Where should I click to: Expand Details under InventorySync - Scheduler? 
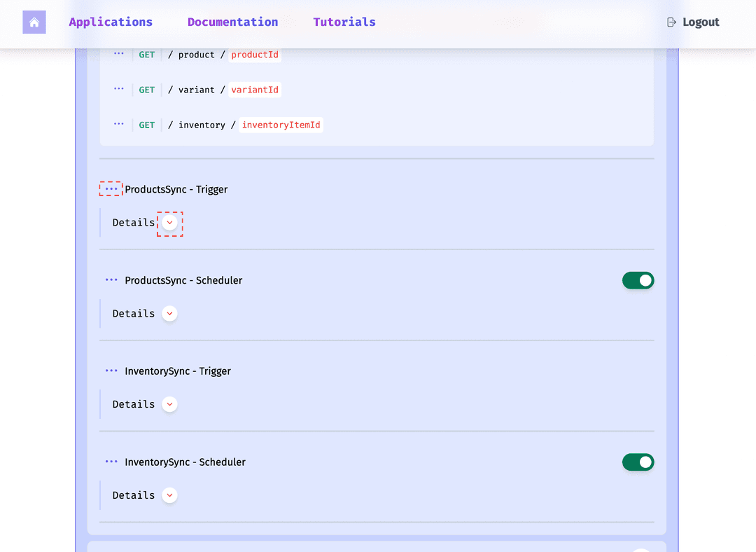[x=169, y=495]
